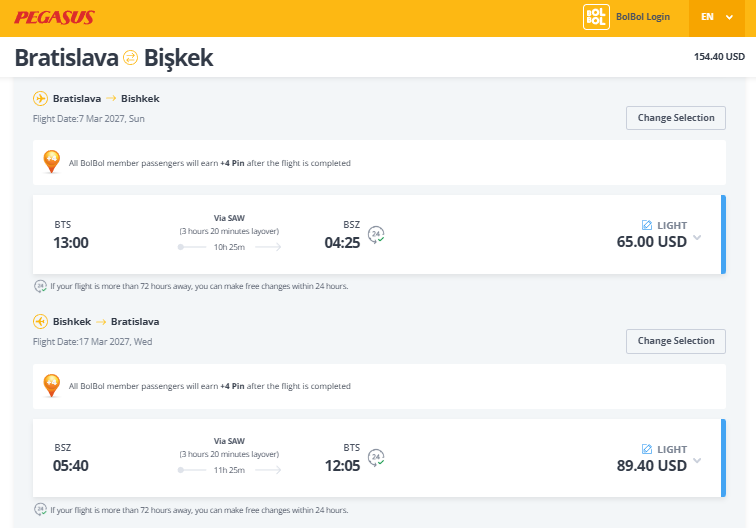
Task: Open the EN language dropdown
Action: (x=717, y=17)
